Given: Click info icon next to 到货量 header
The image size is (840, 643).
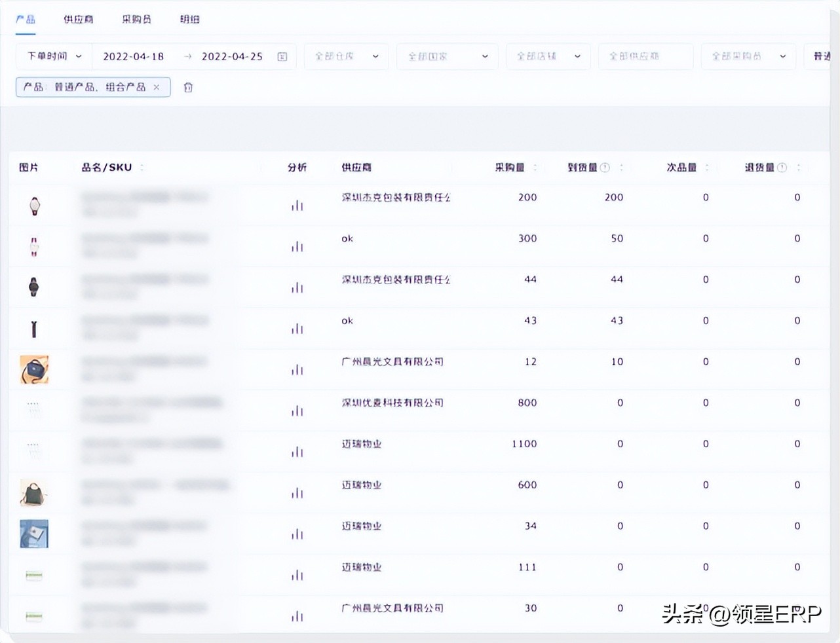Looking at the screenshot, I should [605, 168].
